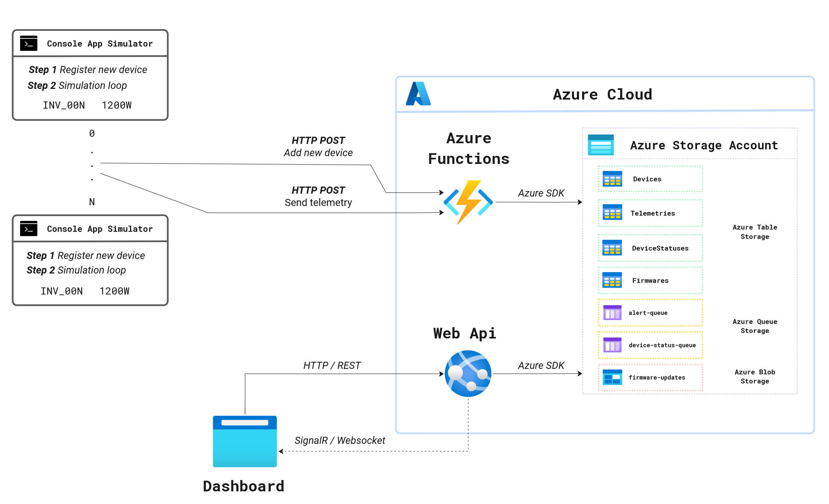Screen dimensions: 829x504
Task: Open the Web Api globe icon
Action: 468,373
